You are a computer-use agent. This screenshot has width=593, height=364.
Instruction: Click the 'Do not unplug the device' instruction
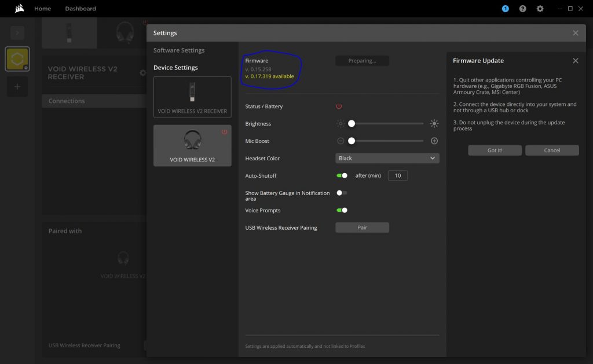(509, 126)
